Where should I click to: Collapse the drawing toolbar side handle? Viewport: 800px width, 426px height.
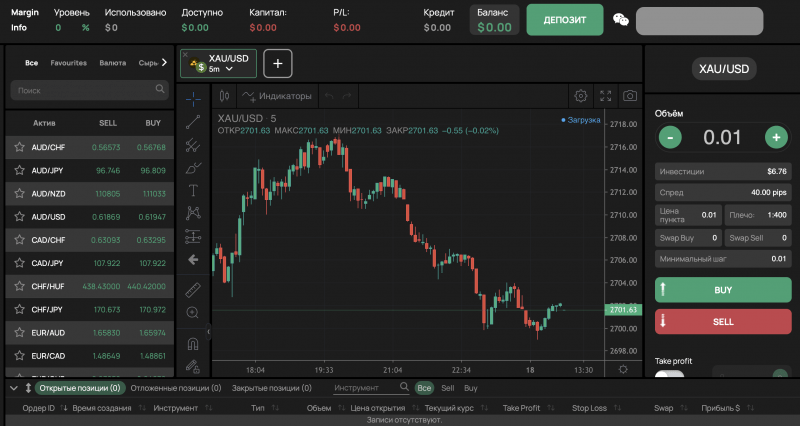coord(208,332)
